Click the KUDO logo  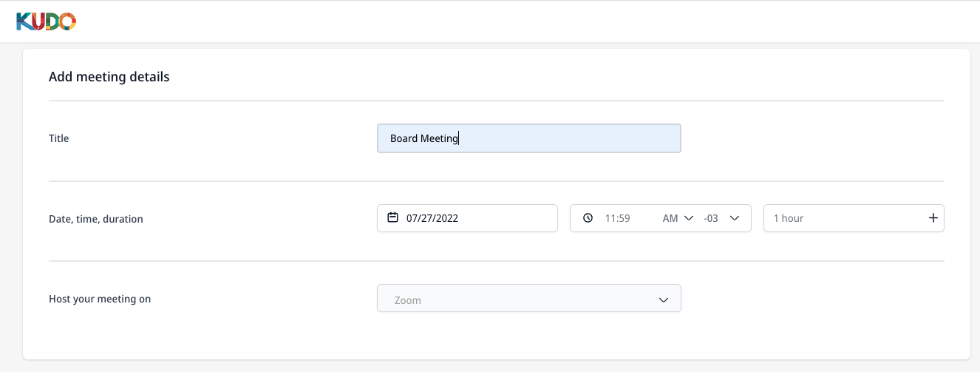click(x=46, y=21)
